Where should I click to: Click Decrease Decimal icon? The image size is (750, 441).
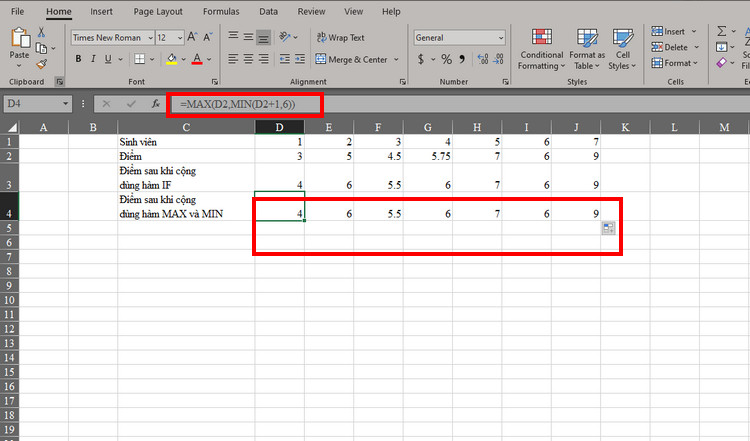click(498, 59)
